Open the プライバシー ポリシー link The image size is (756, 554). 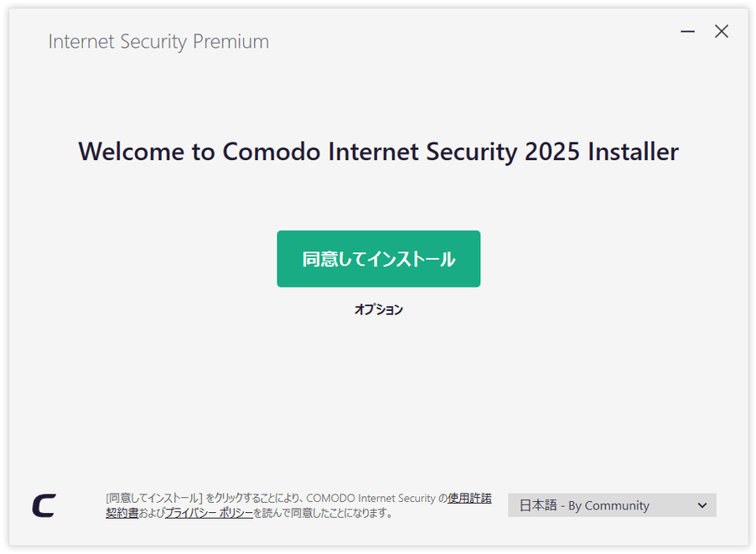point(209,513)
